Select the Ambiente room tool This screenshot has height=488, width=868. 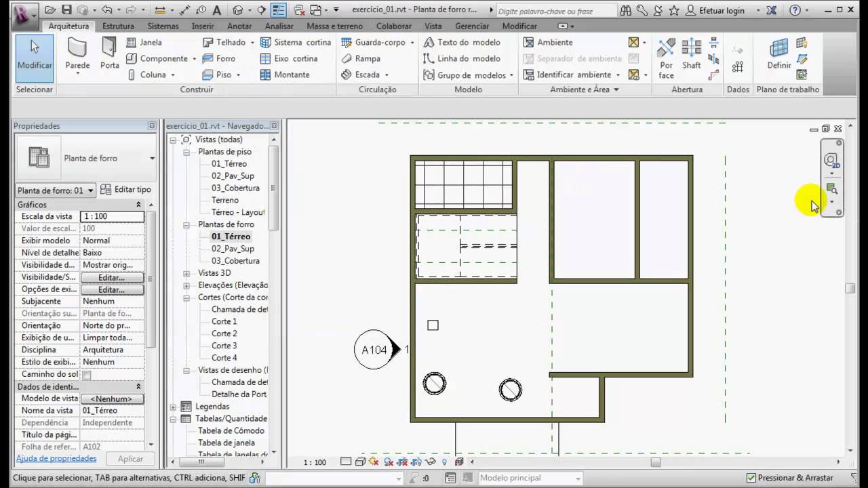click(x=548, y=42)
